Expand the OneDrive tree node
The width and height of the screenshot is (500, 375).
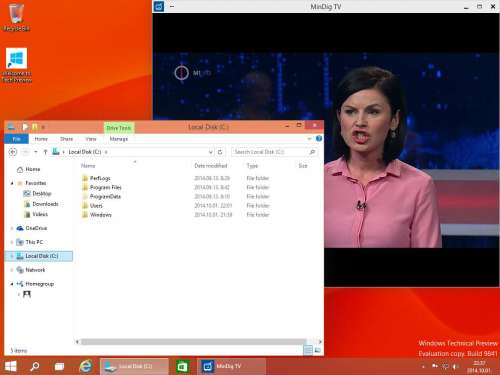[x=12, y=228]
